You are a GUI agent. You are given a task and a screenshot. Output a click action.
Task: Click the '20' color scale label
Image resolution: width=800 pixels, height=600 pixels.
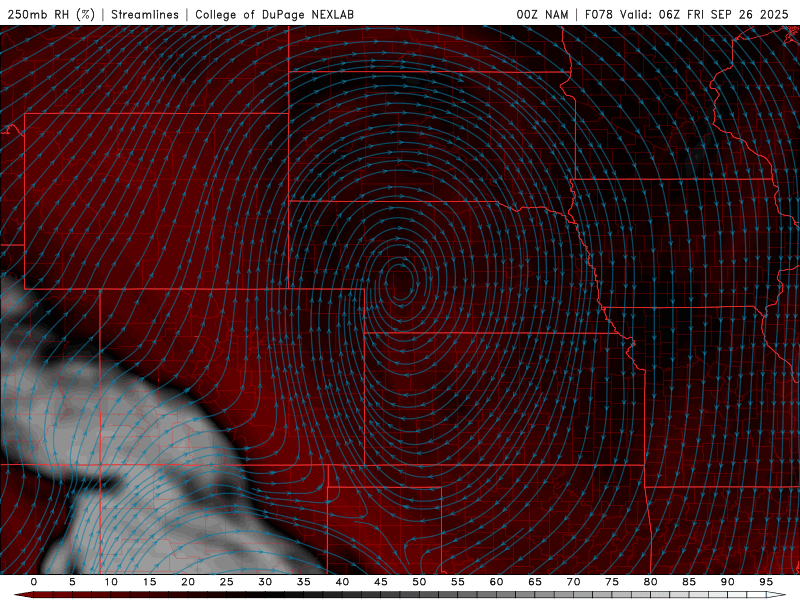pos(188,582)
